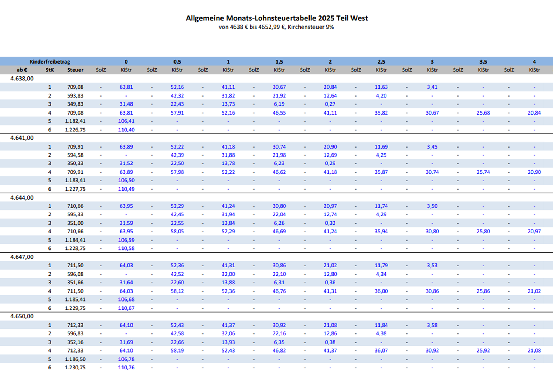553x392 pixels.
Task: Click the KiStr value '110,76'
Action: [x=126, y=368]
